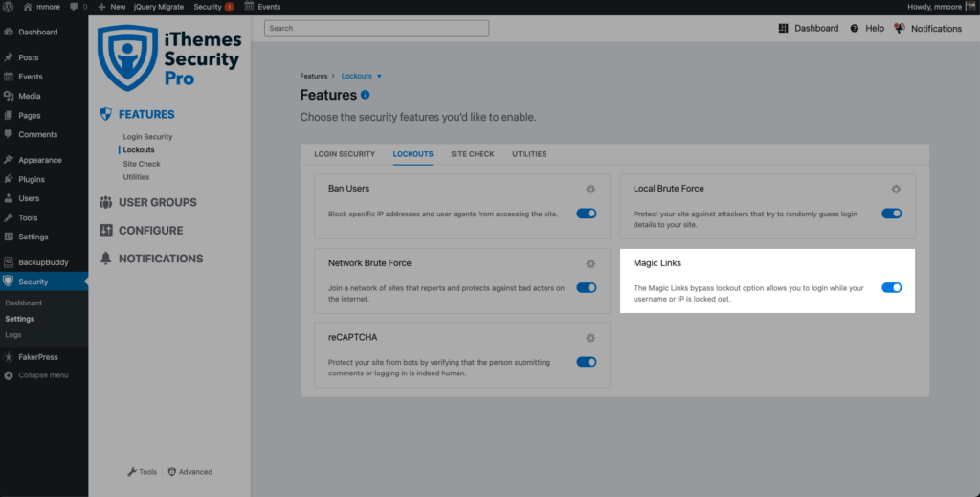Click the Advanced shield icon at bottom

(x=172, y=472)
